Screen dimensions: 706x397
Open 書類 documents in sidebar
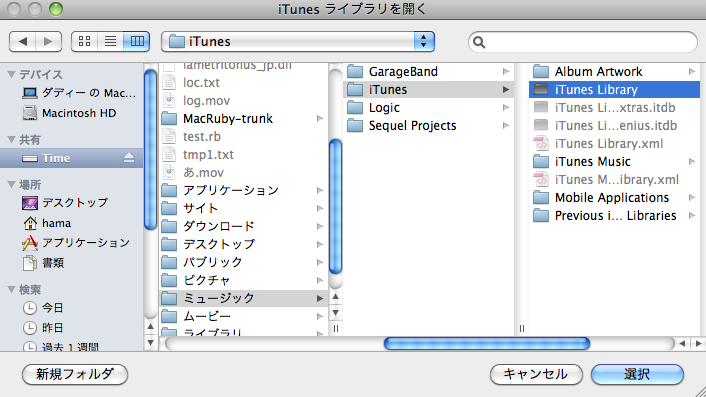72,262
